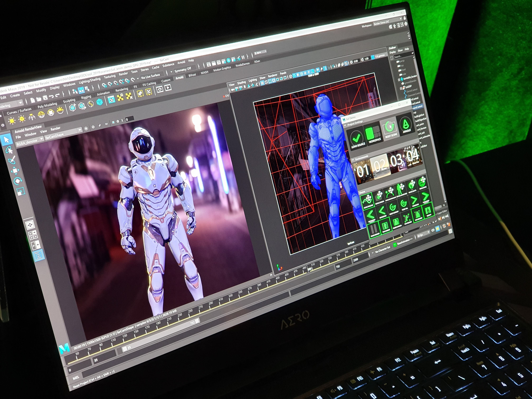Open the farCamShape camera dropdown
The image size is (532, 399).
pos(80,130)
